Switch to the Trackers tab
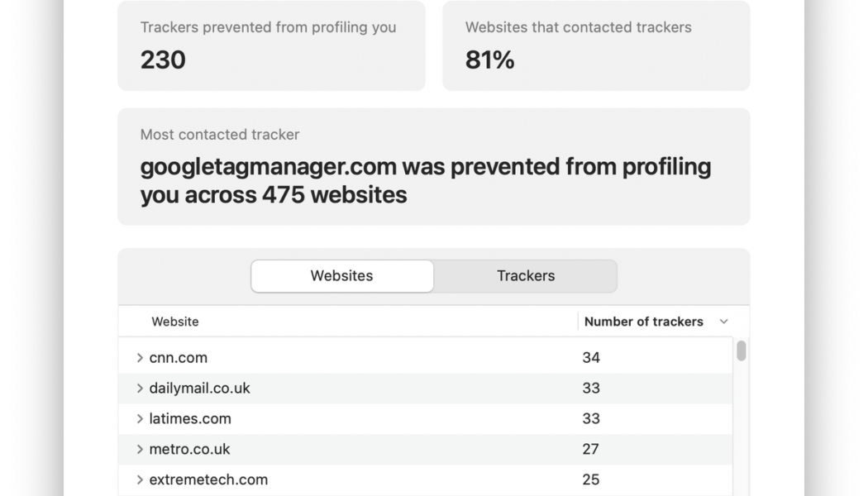The width and height of the screenshot is (868, 496). point(526,276)
